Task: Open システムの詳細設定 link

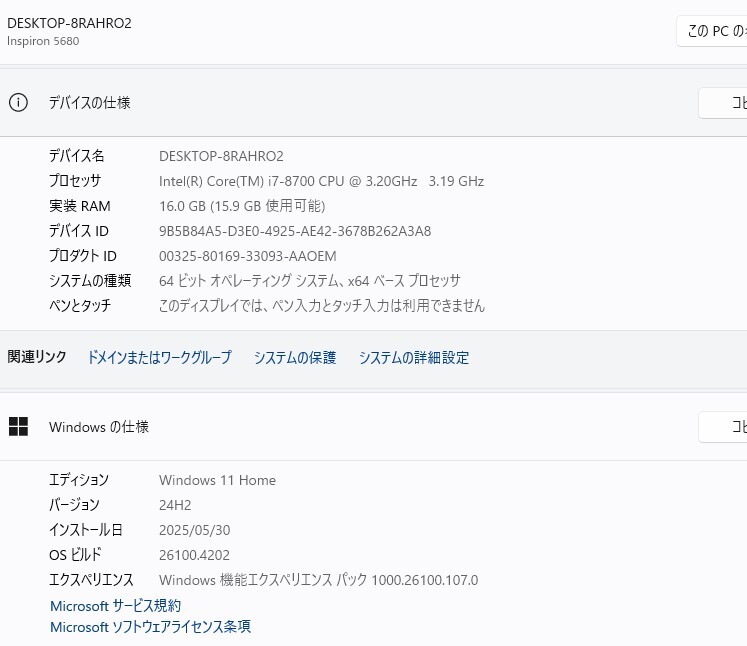Action: (414, 357)
